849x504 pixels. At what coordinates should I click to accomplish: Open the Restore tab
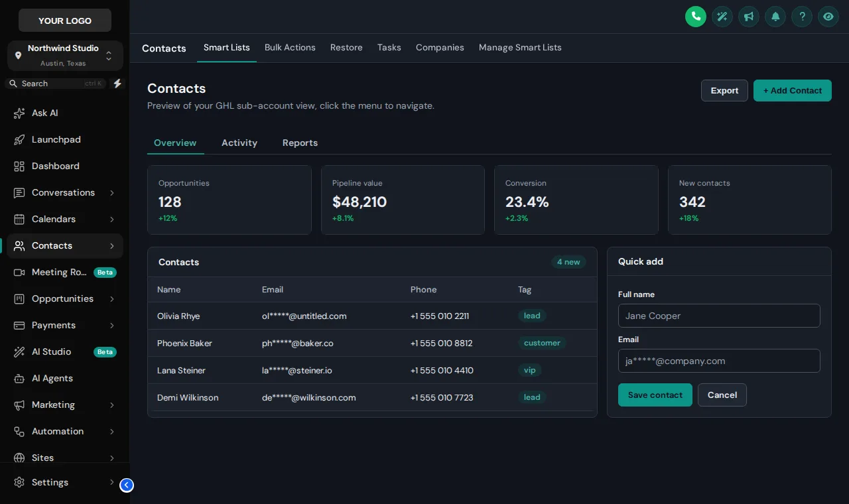(346, 48)
